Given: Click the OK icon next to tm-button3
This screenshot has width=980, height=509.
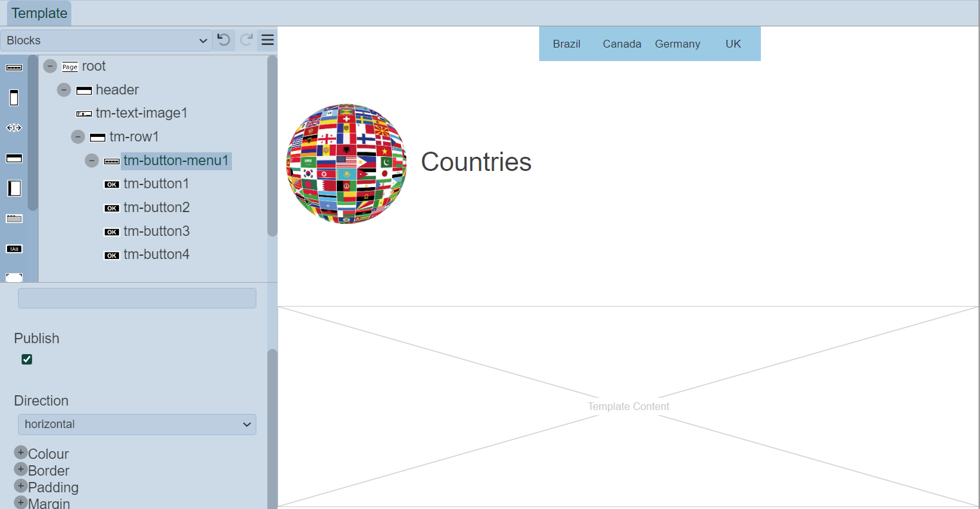Looking at the screenshot, I should click(x=112, y=232).
